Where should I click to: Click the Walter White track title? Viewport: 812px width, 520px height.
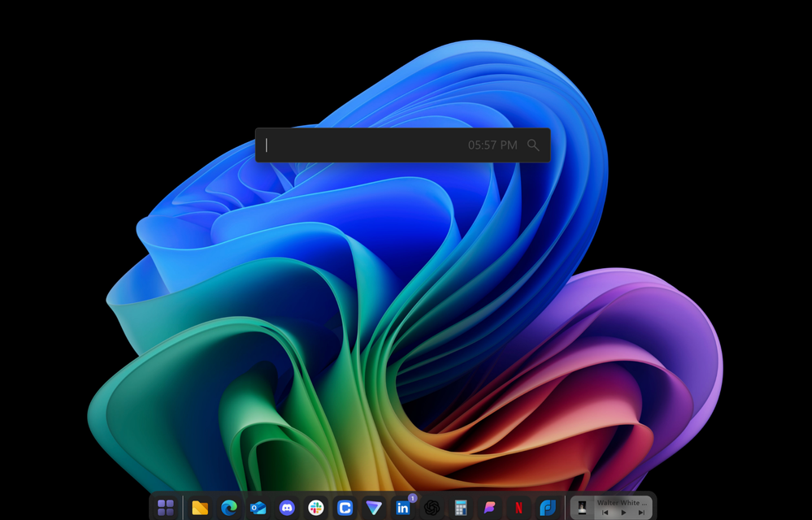(622, 502)
